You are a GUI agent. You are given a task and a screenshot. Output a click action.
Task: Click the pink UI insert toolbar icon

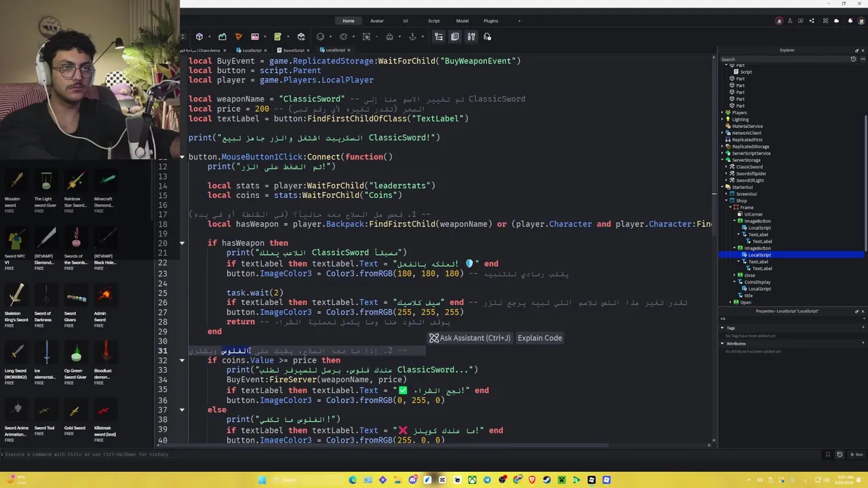click(255, 37)
